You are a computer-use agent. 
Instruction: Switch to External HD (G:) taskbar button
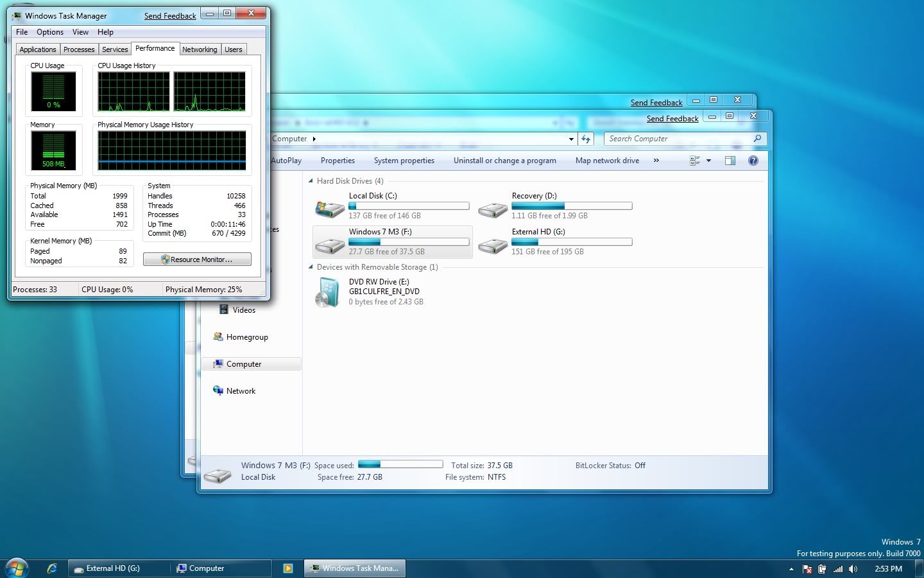[x=117, y=568]
